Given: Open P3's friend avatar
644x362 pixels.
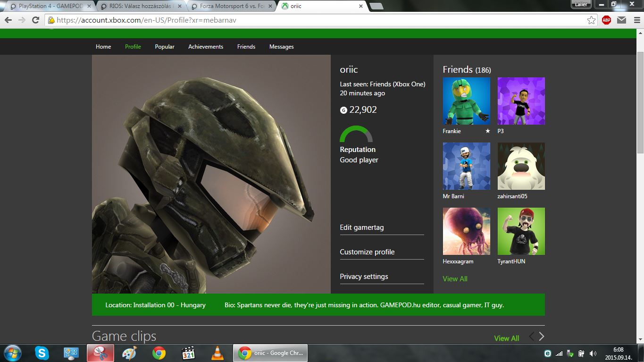Looking at the screenshot, I should [521, 101].
